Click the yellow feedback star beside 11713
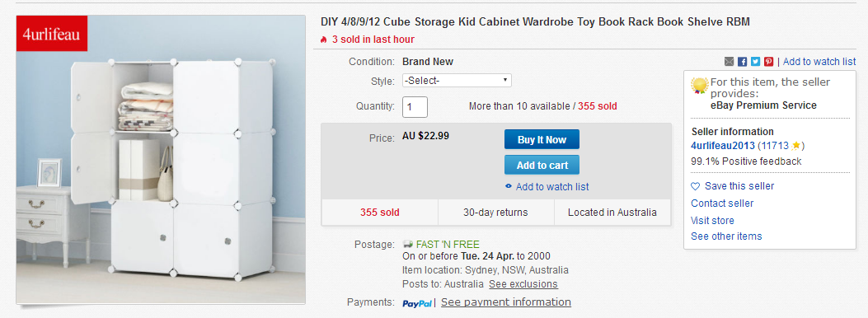The height and width of the screenshot is (318, 868). 796,146
